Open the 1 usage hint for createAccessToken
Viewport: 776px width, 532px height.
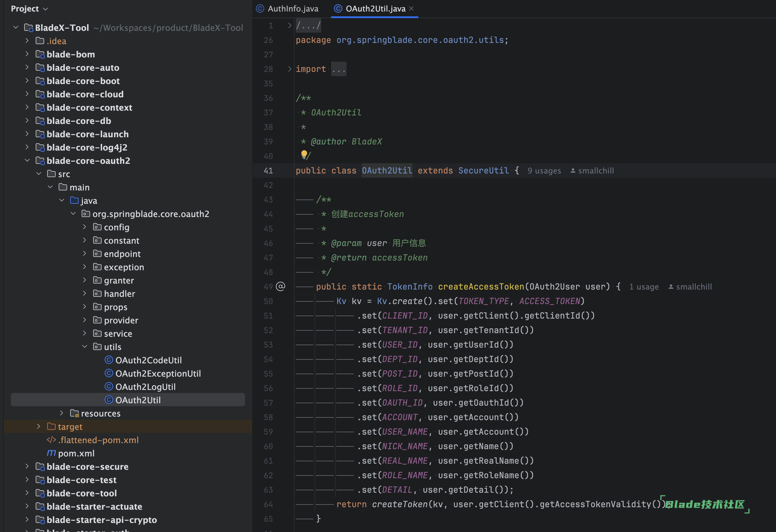point(644,287)
